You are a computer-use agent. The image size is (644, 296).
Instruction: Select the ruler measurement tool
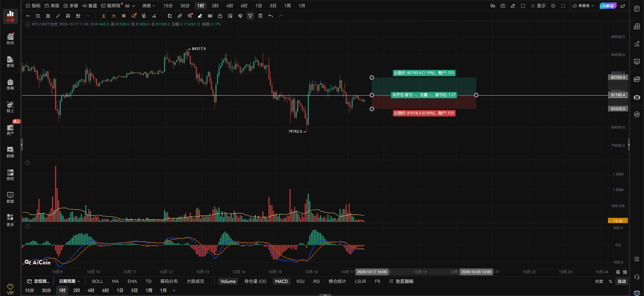(180, 16)
